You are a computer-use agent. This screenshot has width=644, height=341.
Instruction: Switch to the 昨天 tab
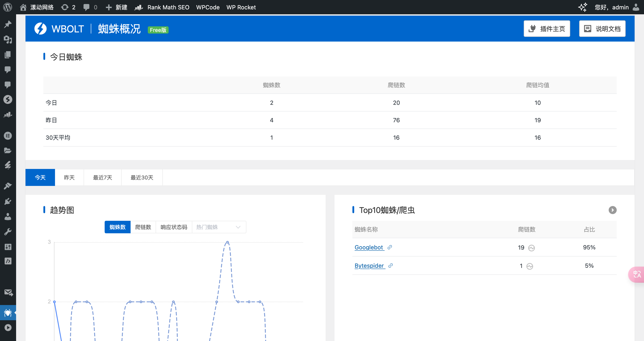(69, 177)
